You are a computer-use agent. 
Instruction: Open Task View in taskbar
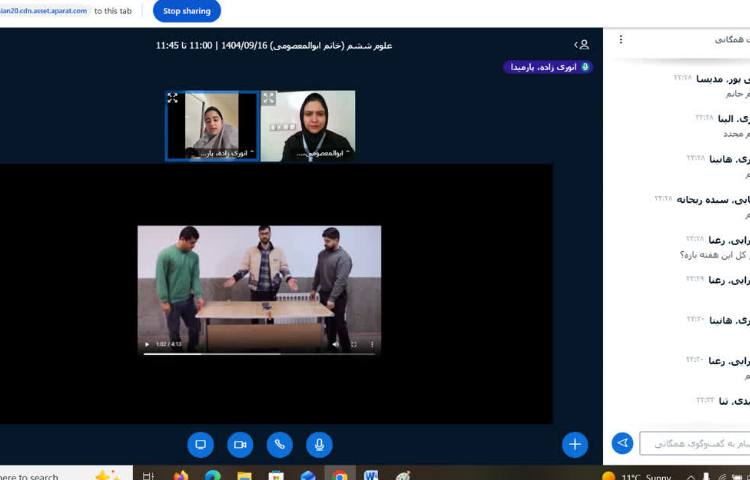pyautogui.click(x=149, y=476)
